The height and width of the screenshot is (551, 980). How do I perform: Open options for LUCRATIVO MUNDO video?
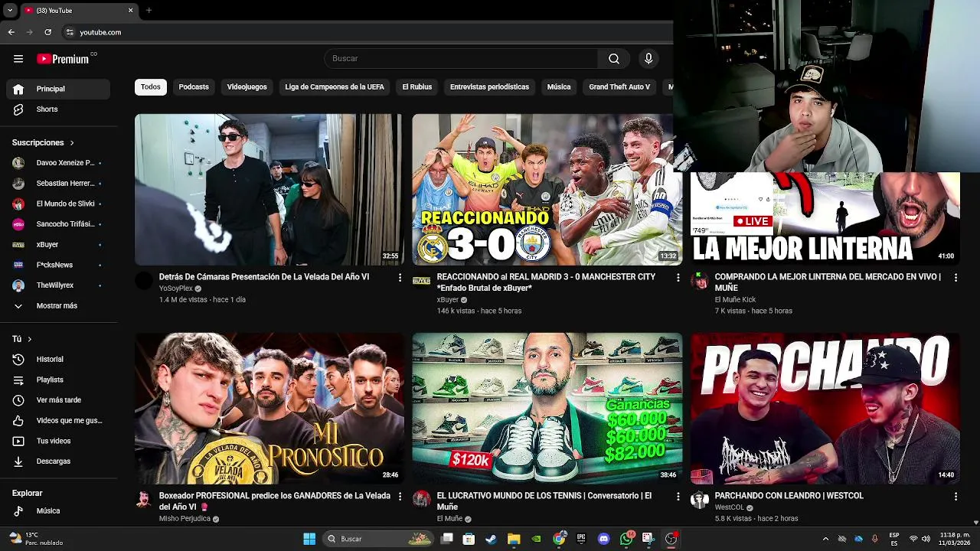click(678, 497)
